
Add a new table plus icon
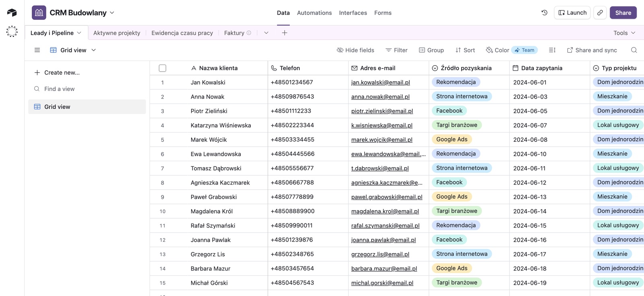(285, 33)
